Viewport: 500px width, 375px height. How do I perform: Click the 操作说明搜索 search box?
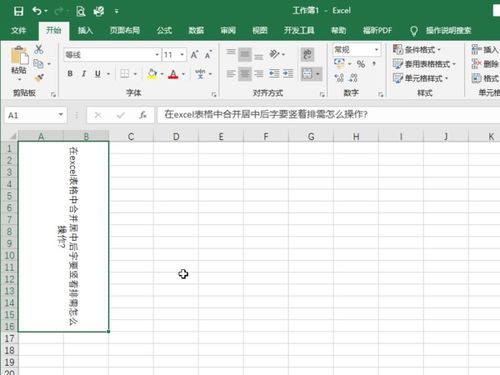[448, 31]
